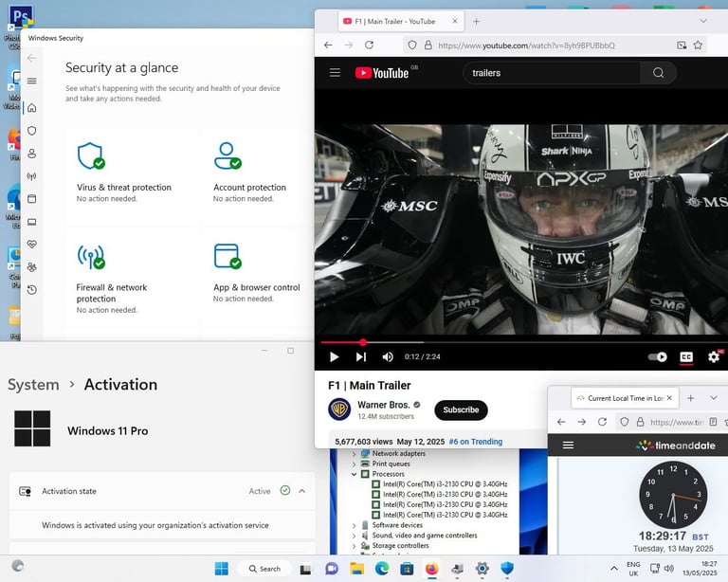This screenshot has height=582, width=728.
Task: Reload the YouTube page
Action: click(369, 45)
